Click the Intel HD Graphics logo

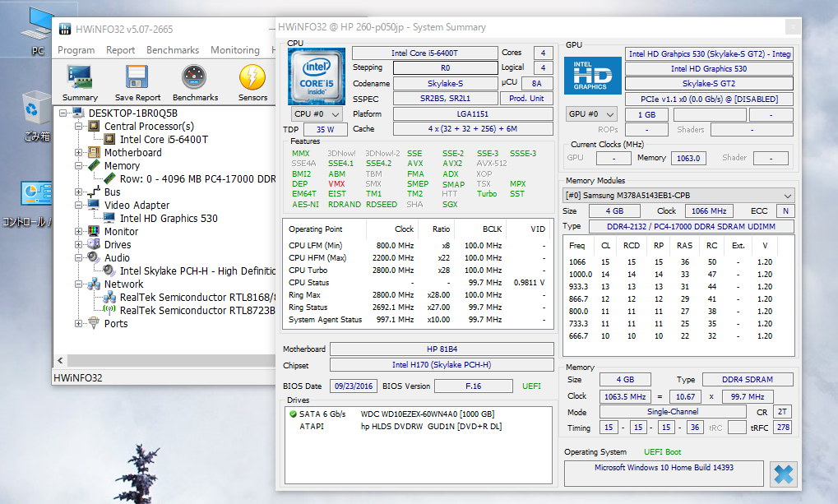593,76
